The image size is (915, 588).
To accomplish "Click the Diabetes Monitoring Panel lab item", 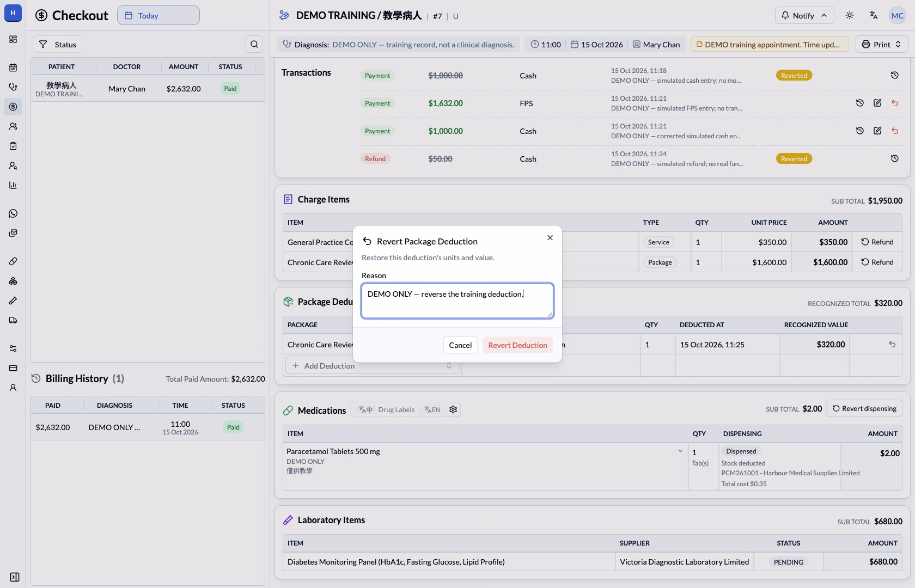I will tap(396, 561).
